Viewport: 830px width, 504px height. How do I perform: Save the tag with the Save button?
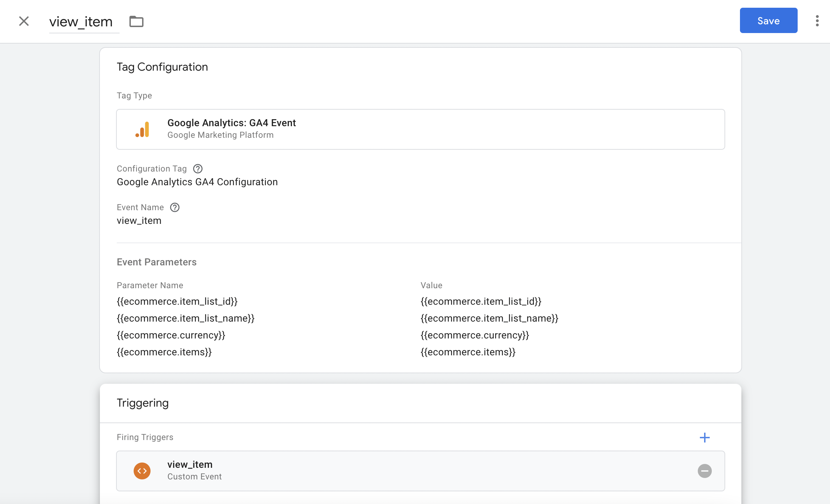(768, 21)
